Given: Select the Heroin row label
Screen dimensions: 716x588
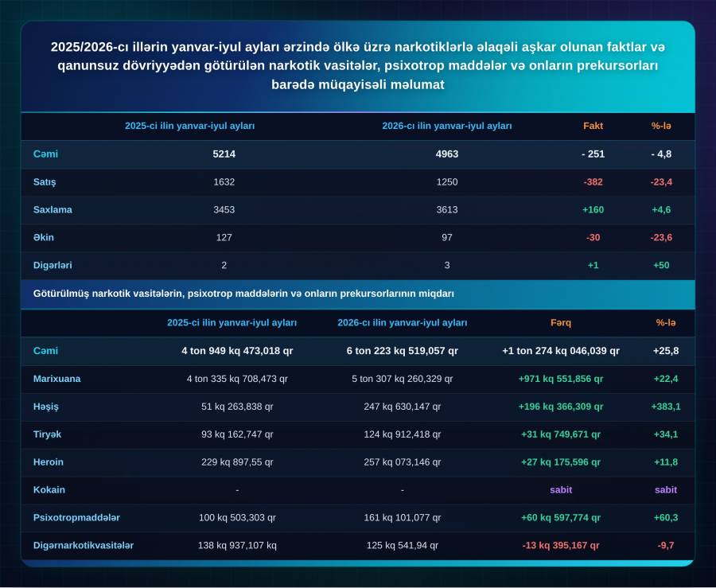Looking at the screenshot, I should point(48,462).
